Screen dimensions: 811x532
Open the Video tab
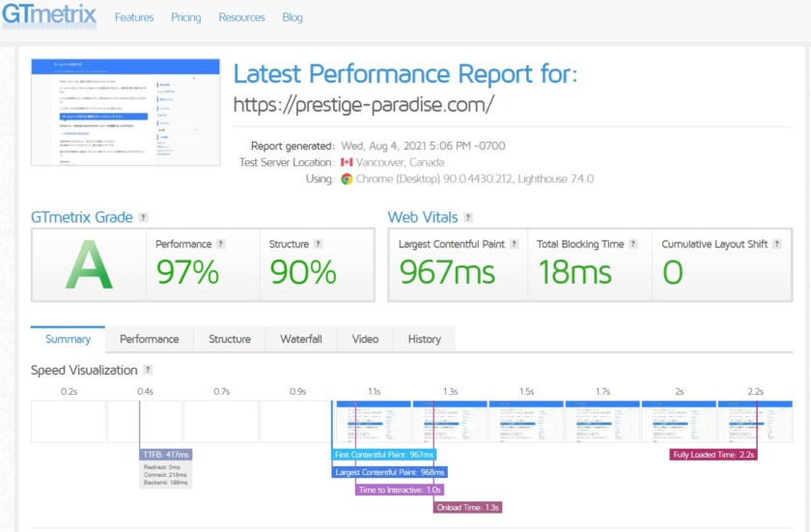(x=365, y=339)
